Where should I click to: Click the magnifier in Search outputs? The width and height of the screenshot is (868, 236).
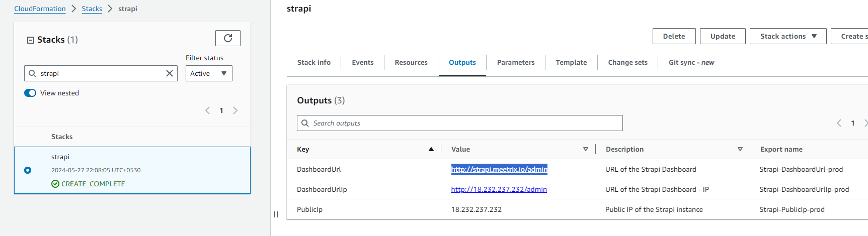305,123
